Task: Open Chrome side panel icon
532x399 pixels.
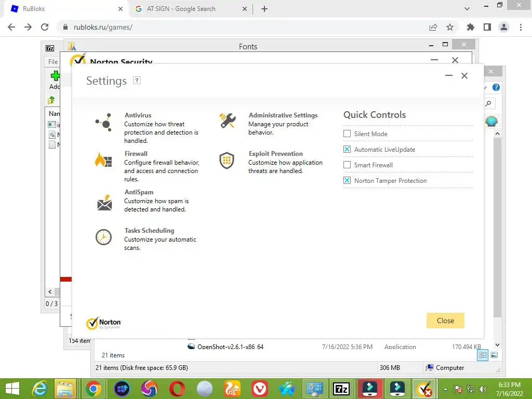Action: (487, 27)
